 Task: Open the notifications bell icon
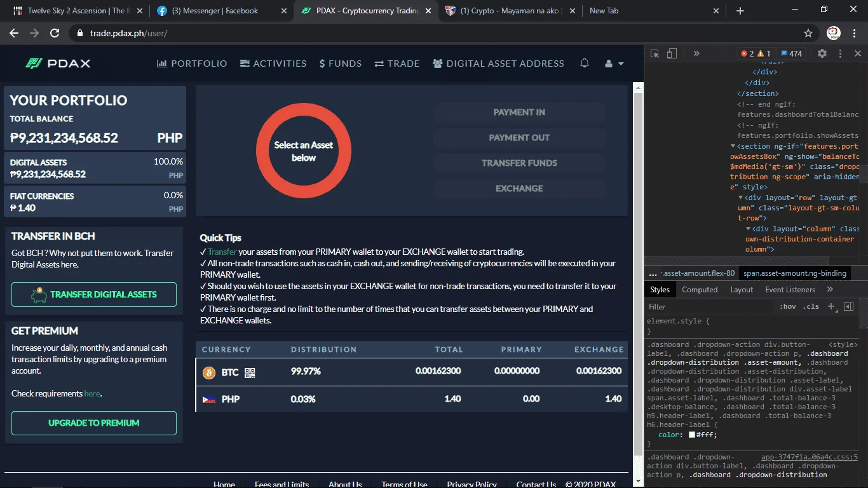585,63
